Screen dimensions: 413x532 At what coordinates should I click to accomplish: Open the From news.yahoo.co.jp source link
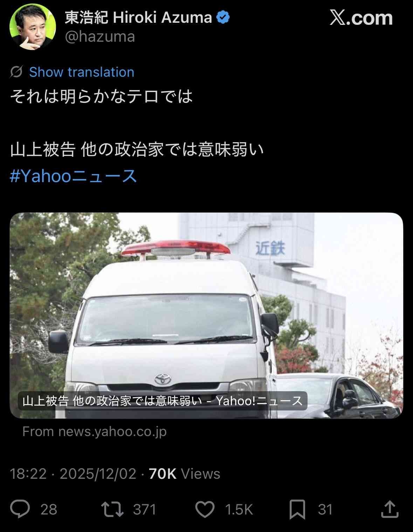(x=94, y=431)
